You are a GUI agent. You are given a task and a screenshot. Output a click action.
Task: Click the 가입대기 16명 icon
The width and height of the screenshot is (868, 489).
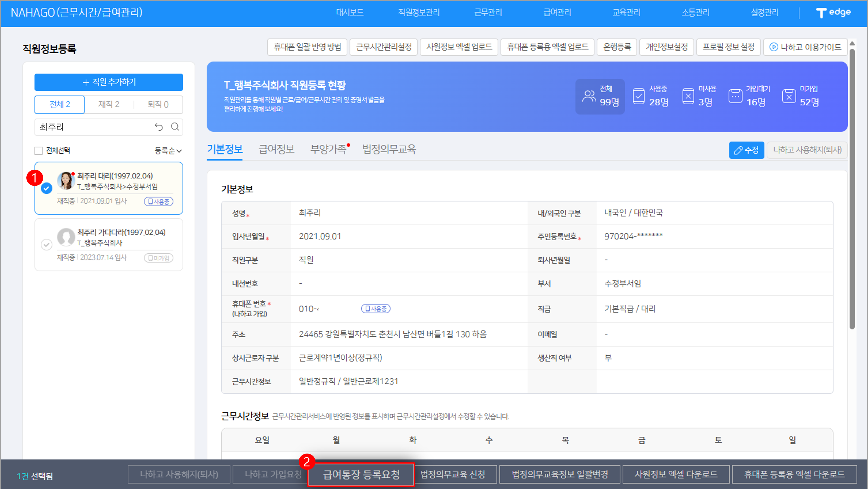[735, 96]
